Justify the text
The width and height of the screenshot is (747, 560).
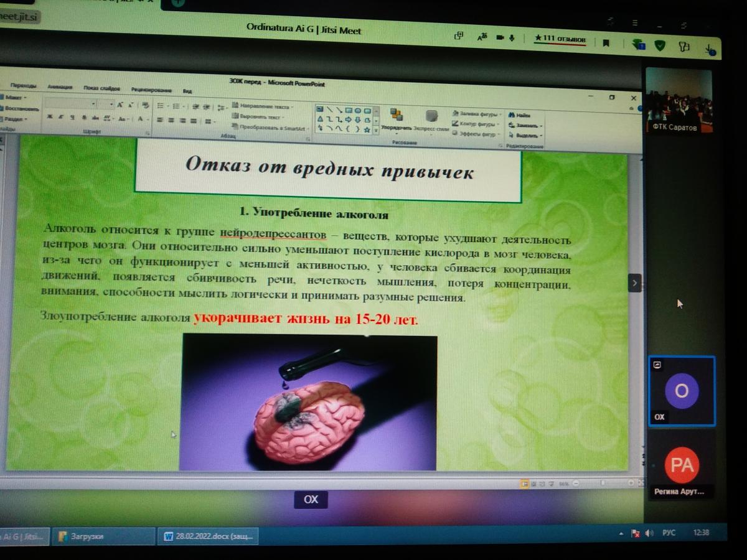click(x=194, y=121)
